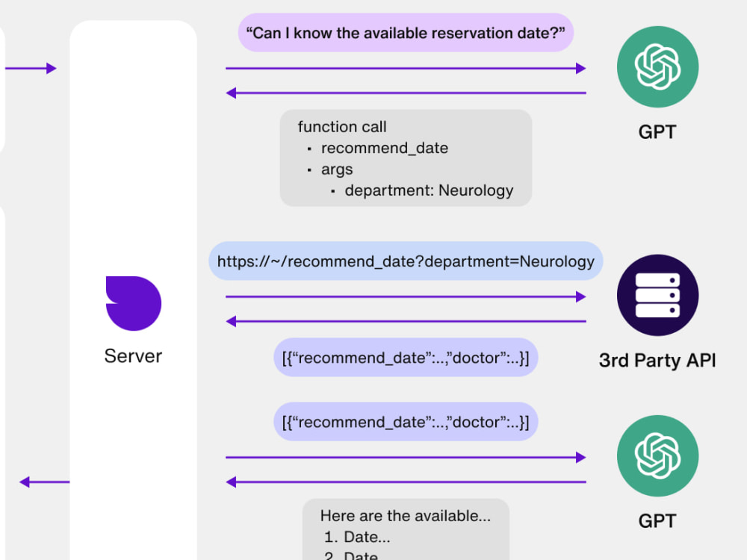This screenshot has height=560, width=747.
Task: Click the 3rd Party API server icon
Action: click(657, 295)
